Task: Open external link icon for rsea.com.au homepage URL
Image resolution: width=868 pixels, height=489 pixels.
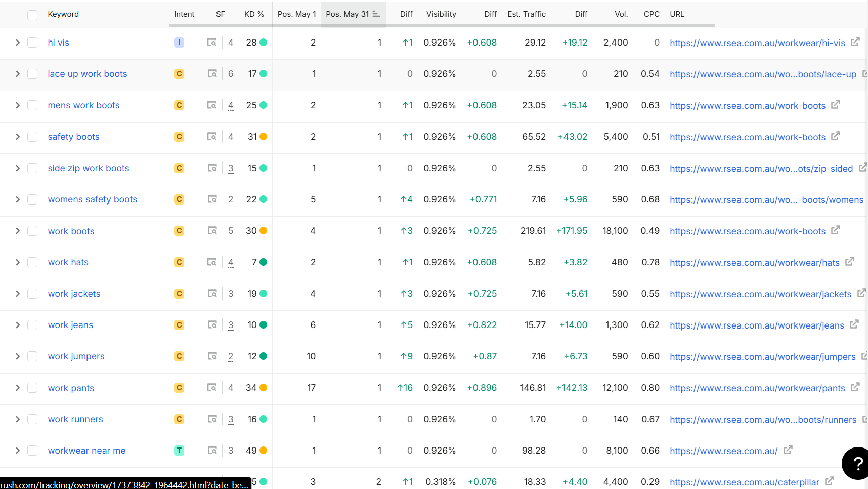Action: (788, 450)
